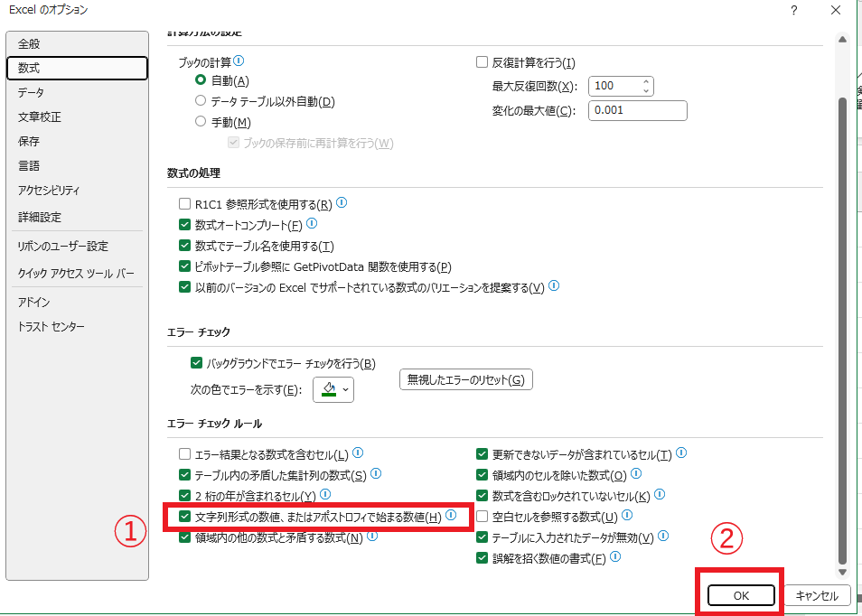The image size is (862, 616).
Task: Click info icon beside 数式オートコンプリート
Action: [x=312, y=224]
